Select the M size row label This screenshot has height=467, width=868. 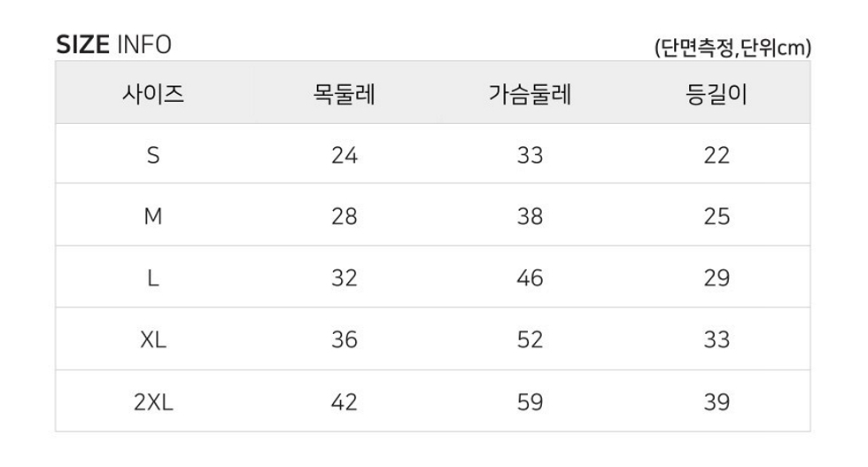[153, 216]
